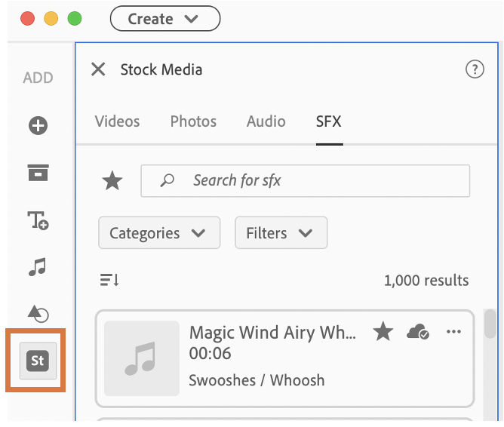Open the Music note sidebar icon
This screenshot has height=427, width=504.
[x=38, y=267]
